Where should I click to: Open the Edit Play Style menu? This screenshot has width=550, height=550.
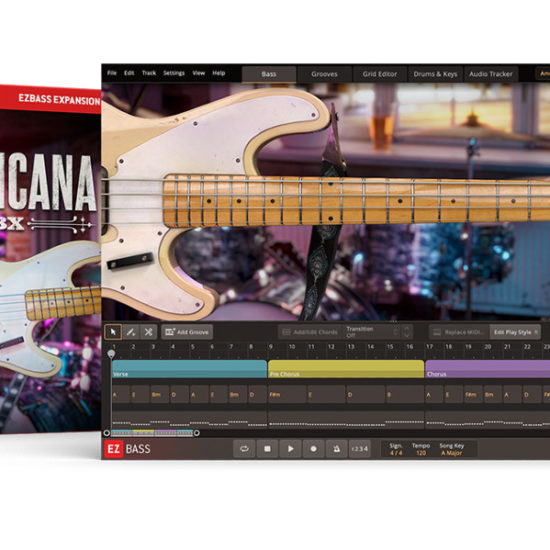(x=515, y=332)
